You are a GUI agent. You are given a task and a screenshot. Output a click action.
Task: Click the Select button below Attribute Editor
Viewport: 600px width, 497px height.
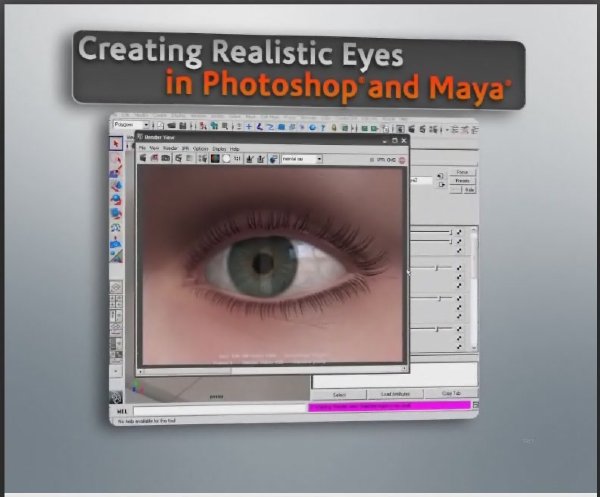(x=339, y=394)
